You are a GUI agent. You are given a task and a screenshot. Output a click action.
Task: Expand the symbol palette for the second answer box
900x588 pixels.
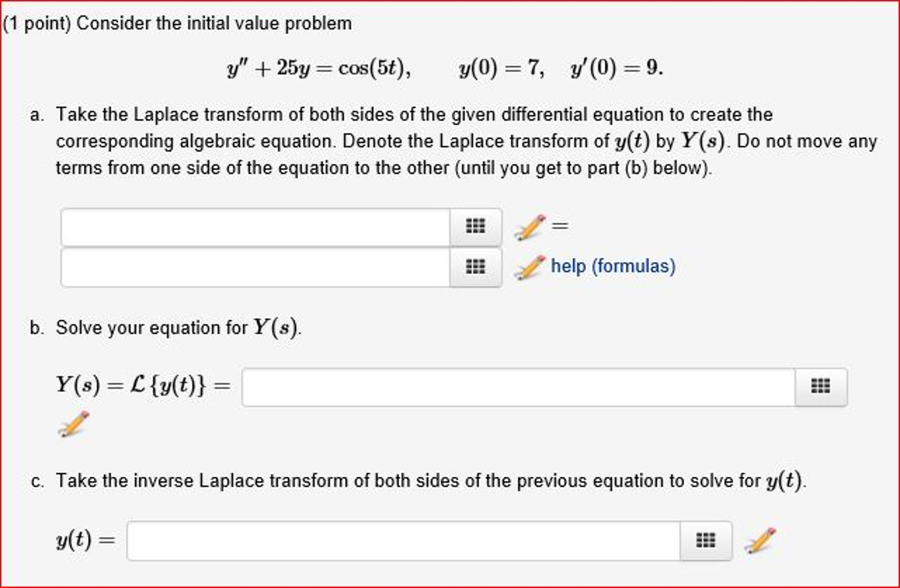(x=475, y=266)
